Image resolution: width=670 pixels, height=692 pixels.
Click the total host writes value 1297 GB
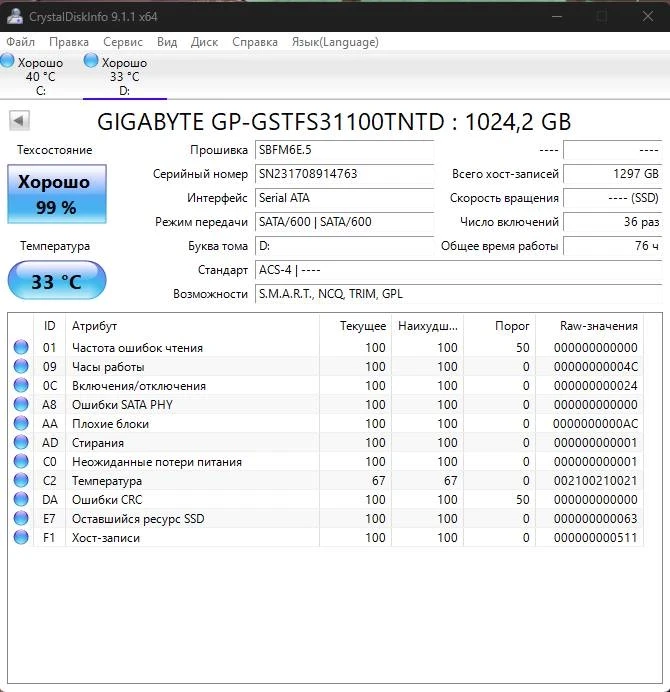(x=613, y=174)
